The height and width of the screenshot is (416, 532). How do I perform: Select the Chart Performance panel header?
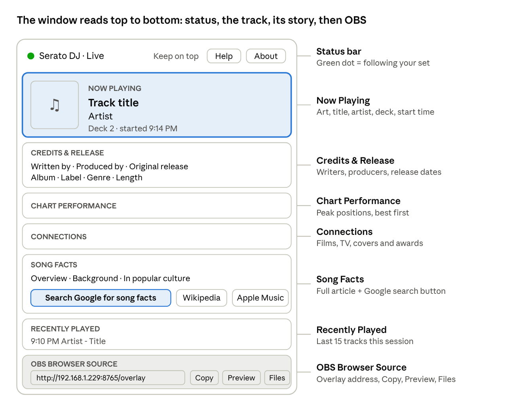pos(74,206)
